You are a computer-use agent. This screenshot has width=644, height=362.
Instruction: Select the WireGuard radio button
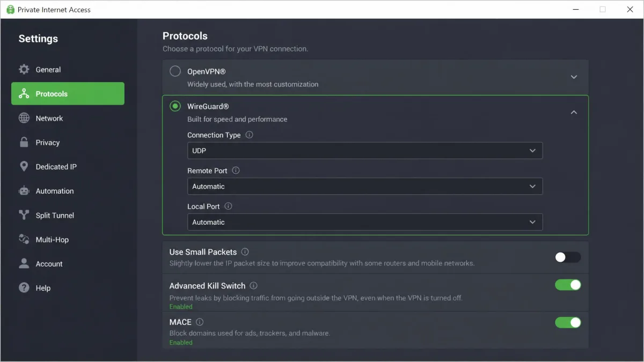pos(175,106)
